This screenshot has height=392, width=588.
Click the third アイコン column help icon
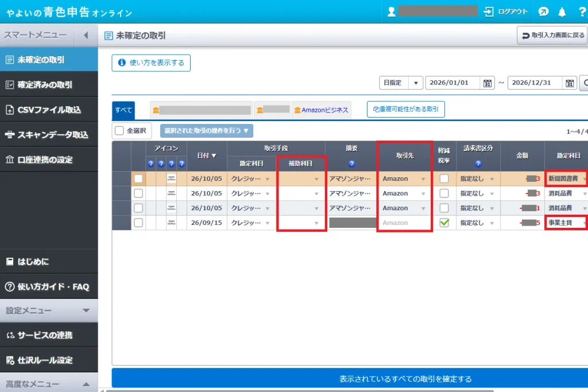tap(171, 164)
